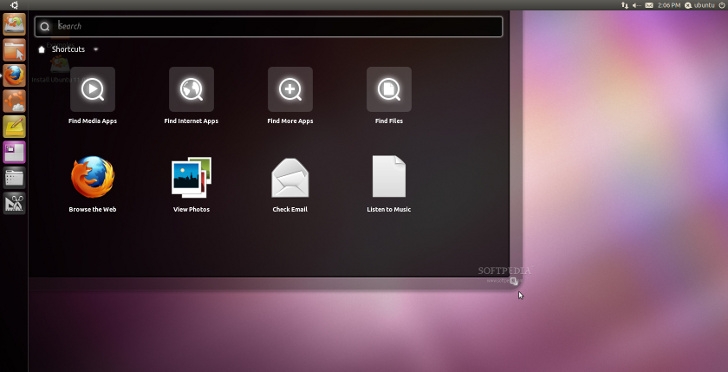
Task: Open the purple workspace switcher icon
Action: [14, 152]
